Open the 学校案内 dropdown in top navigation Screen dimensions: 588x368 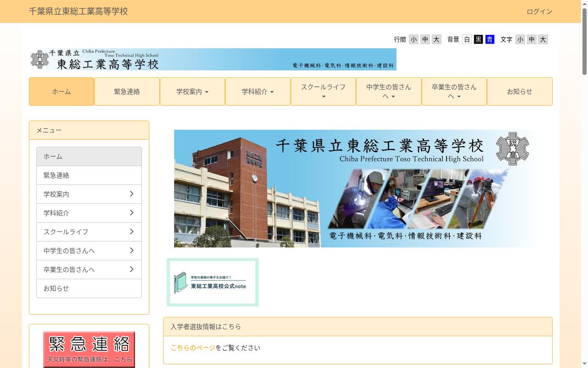192,92
